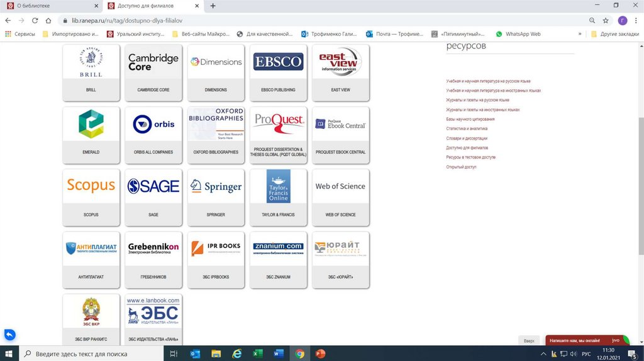The width and height of the screenshot is (644, 361).
Task: Open link Журналы и газеты на иностранных языках
Action: coord(482,109)
